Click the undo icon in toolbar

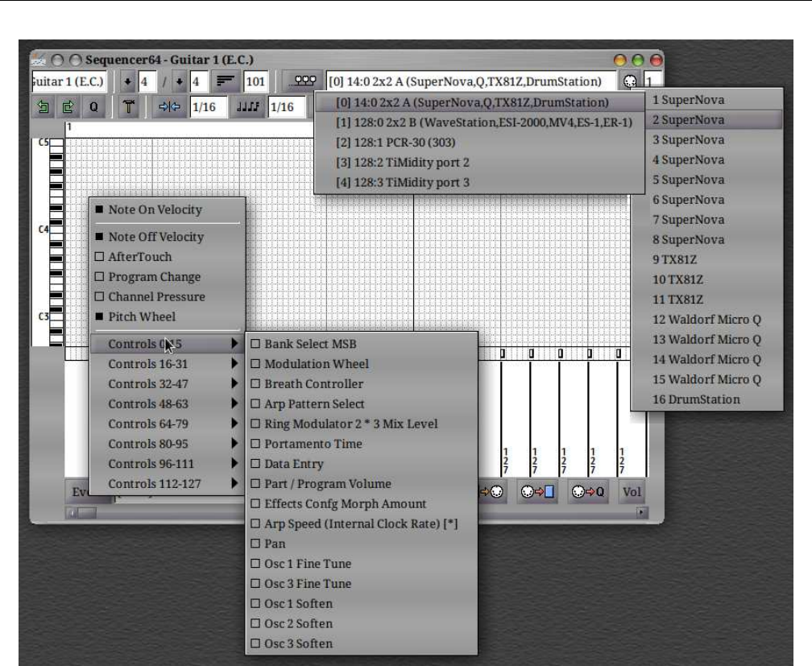[x=43, y=106]
